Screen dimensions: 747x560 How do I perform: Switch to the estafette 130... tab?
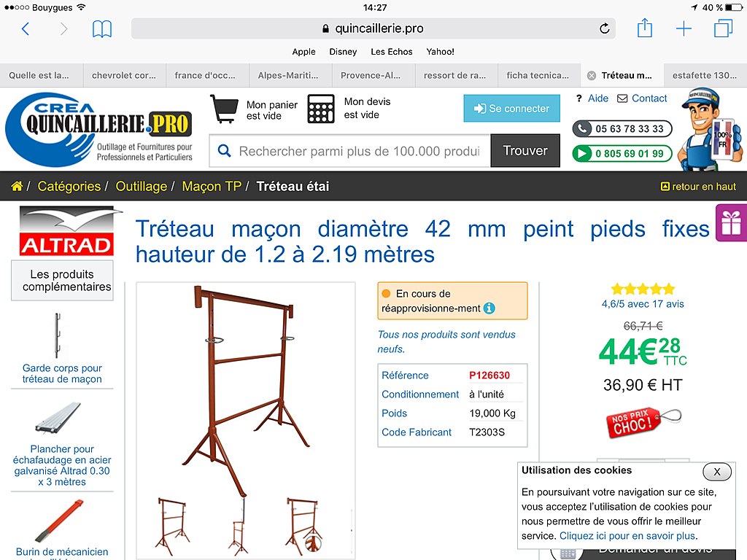point(705,75)
